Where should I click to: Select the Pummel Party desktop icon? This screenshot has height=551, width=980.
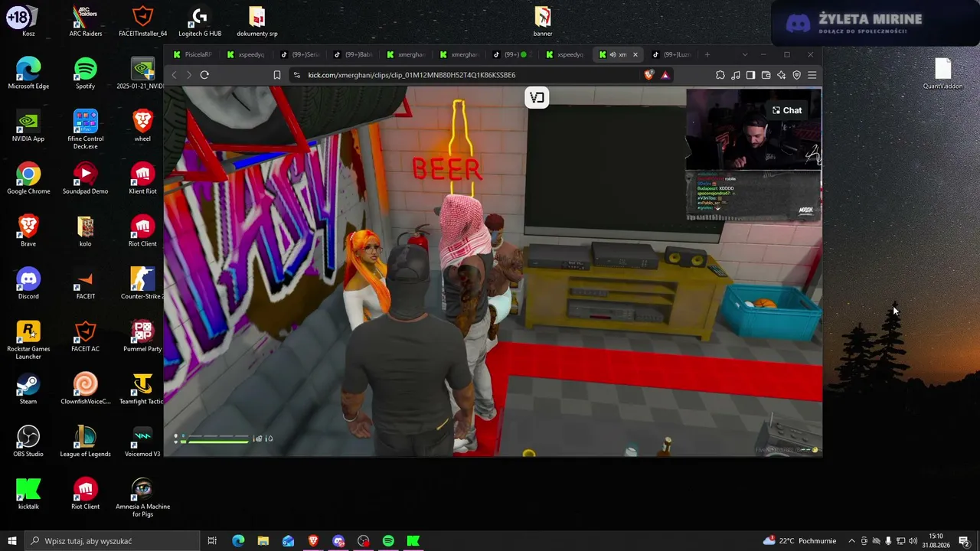tap(142, 337)
